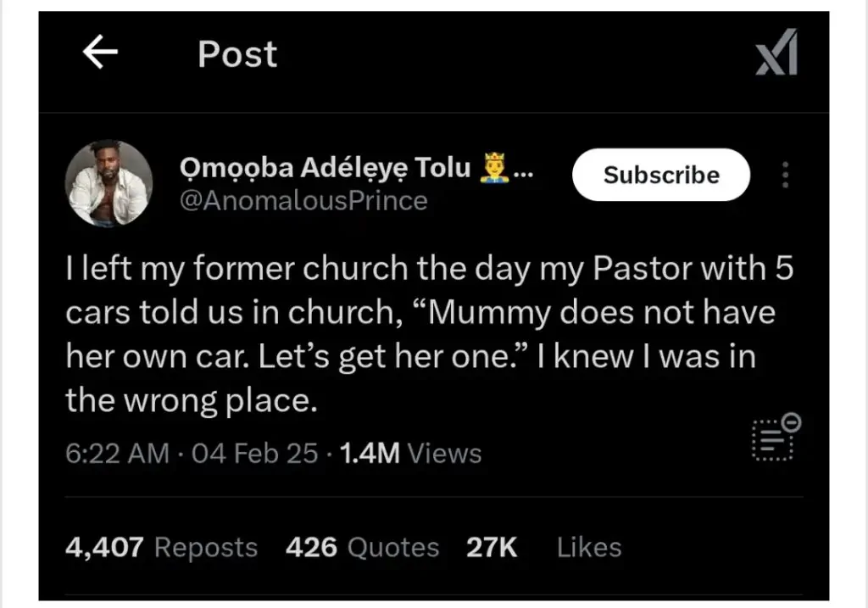Click the tweet's last line "the wrong place."
868x608 pixels.
[x=192, y=400]
